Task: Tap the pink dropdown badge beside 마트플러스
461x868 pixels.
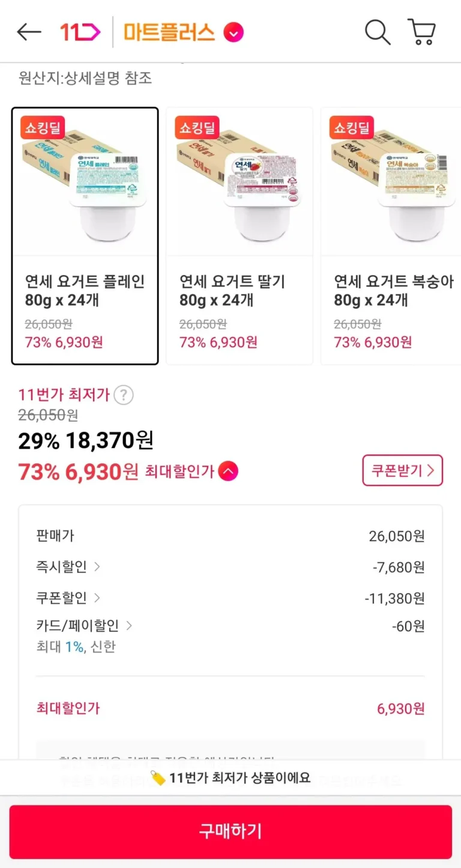Action: (234, 32)
